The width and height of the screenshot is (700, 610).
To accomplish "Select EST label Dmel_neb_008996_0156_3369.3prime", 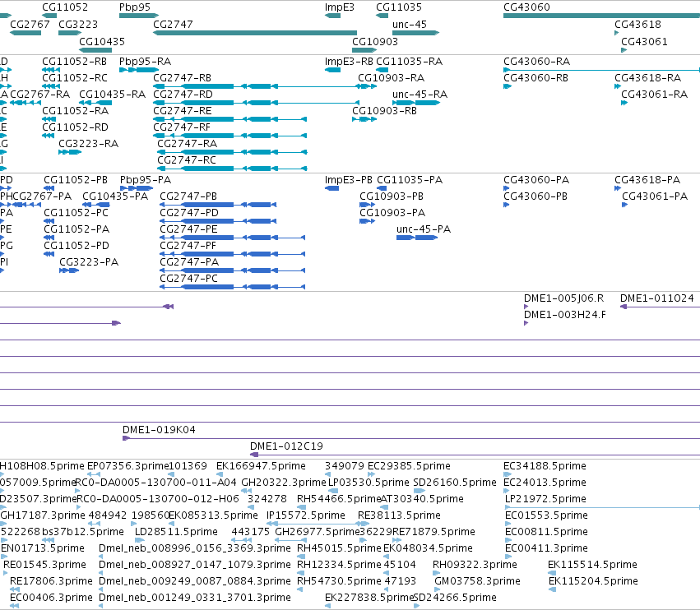I will pos(195,548).
